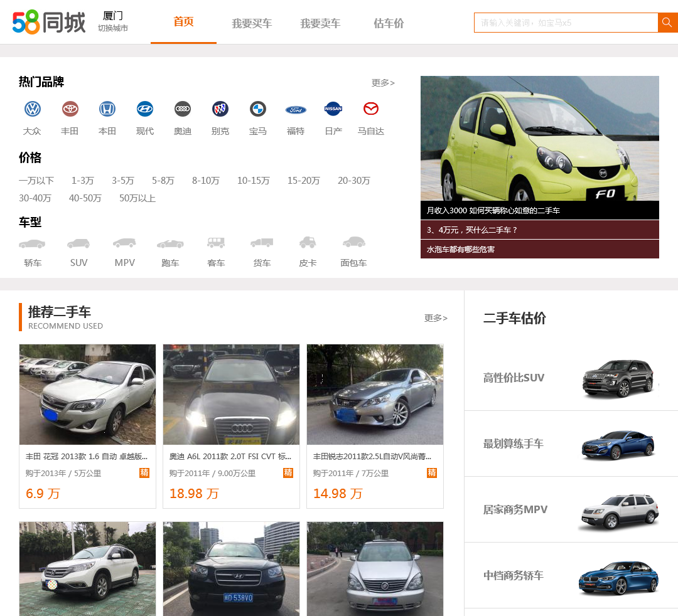Filter by price 30-40万
Viewport: 678px width, 616px height.
35,198
